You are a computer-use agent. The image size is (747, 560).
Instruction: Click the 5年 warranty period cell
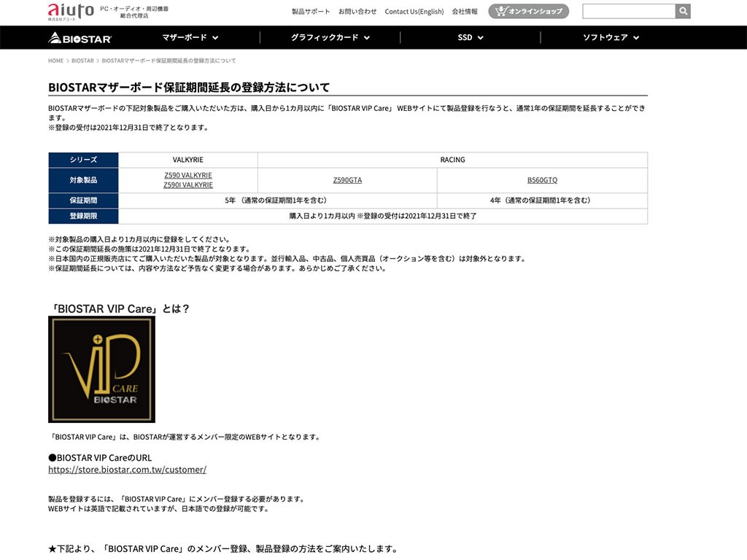[x=278, y=201]
